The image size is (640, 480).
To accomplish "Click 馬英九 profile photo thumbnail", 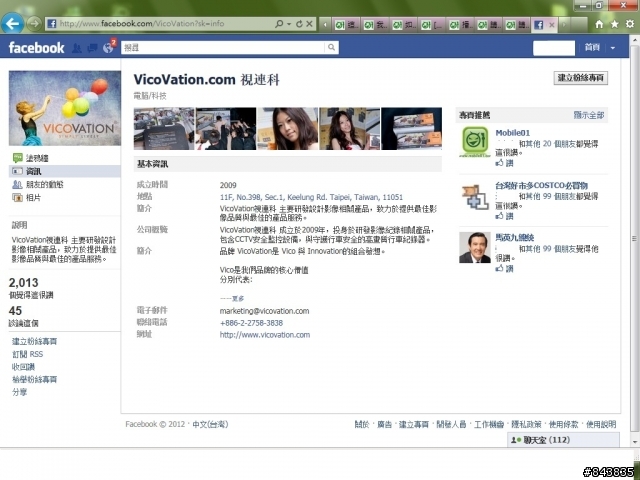I will (475, 247).
